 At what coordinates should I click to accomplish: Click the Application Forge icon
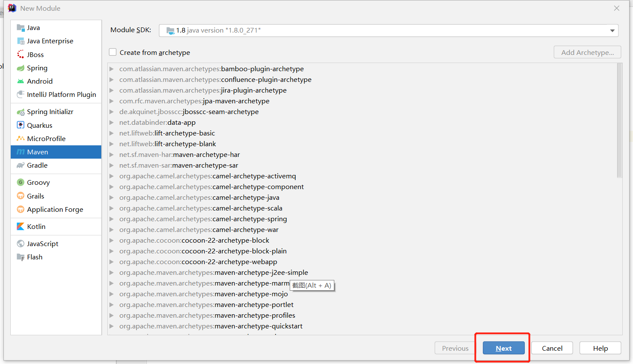click(21, 209)
